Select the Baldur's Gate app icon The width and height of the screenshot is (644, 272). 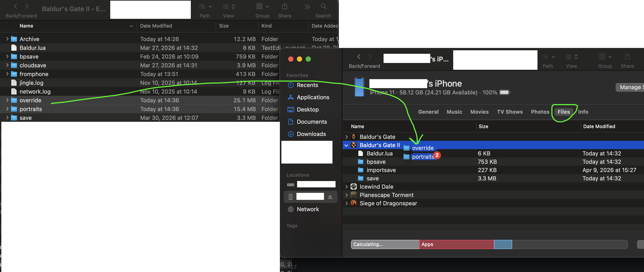pyautogui.click(x=353, y=137)
